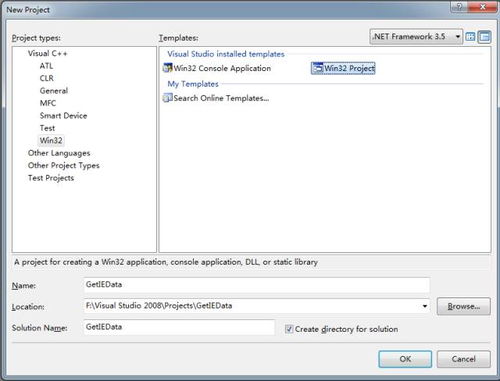Click the Solution Name text field
The image size is (500, 381).
pyautogui.click(x=179, y=327)
